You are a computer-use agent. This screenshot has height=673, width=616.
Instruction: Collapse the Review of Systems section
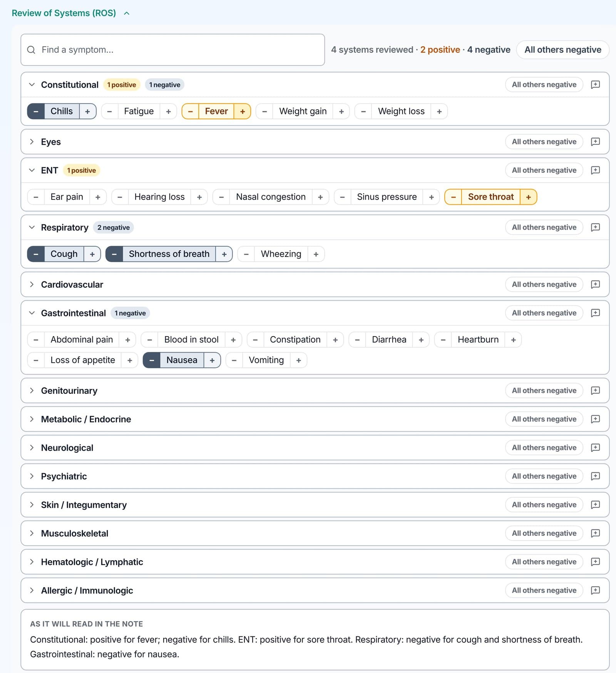pyautogui.click(x=127, y=13)
